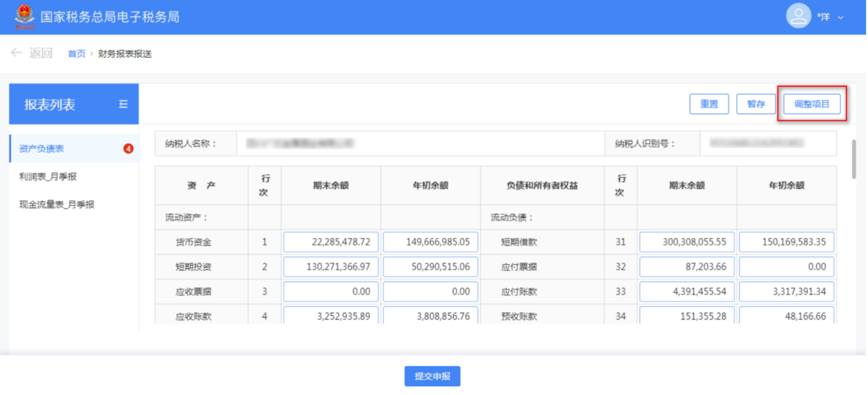The width and height of the screenshot is (868, 395).
Task: Click the tax bureau emblem logo
Action: point(24,16)
